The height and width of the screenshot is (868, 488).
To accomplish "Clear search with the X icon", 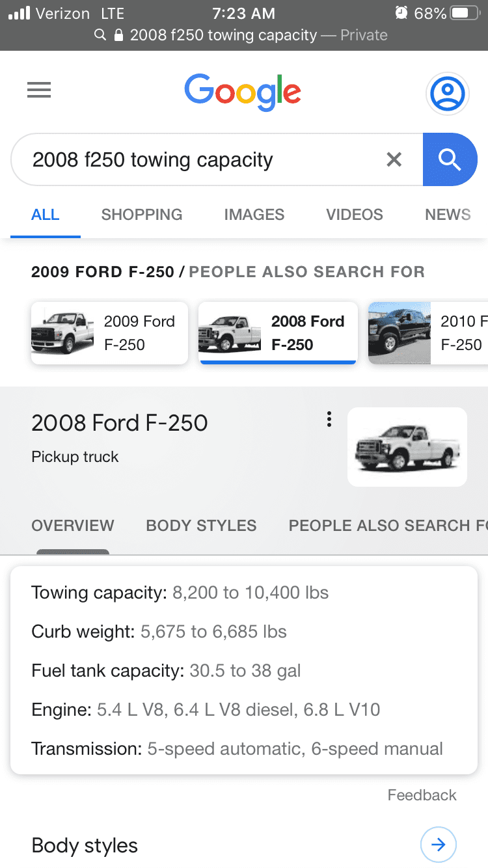I will 394,159.
